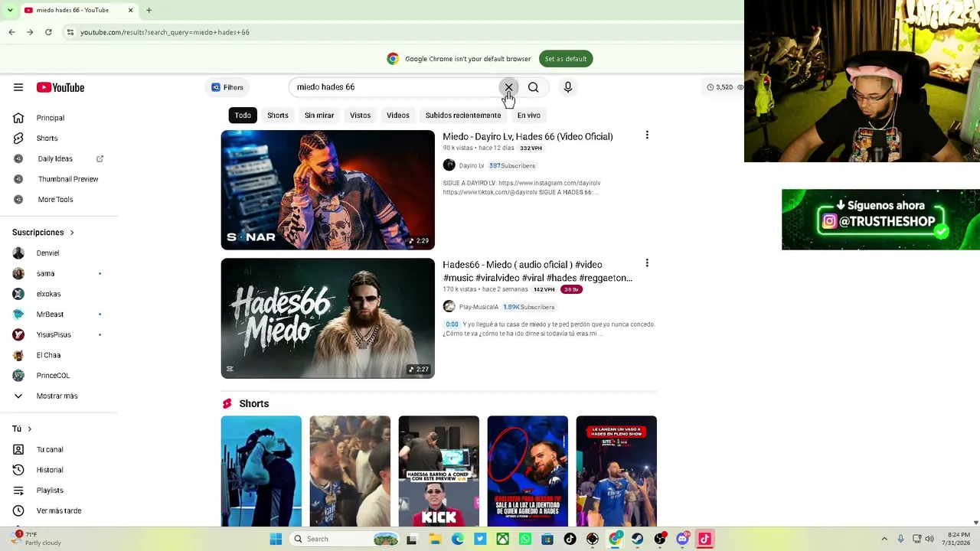Open the Miedo - Dayiro Lv, Hades 66 title
Viewport: 980px width, 551px height.
(x=528, y=136)
